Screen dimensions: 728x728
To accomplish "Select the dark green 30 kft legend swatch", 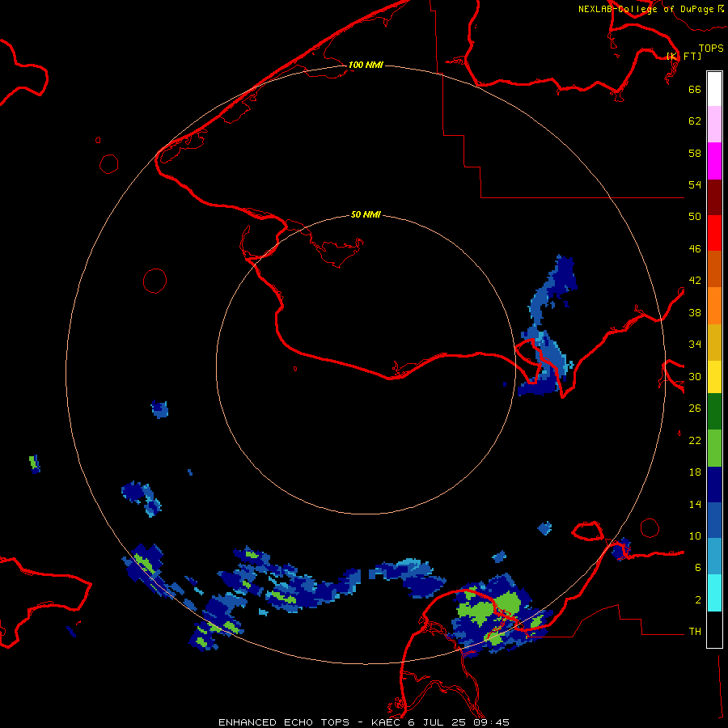I will [714, 412].
